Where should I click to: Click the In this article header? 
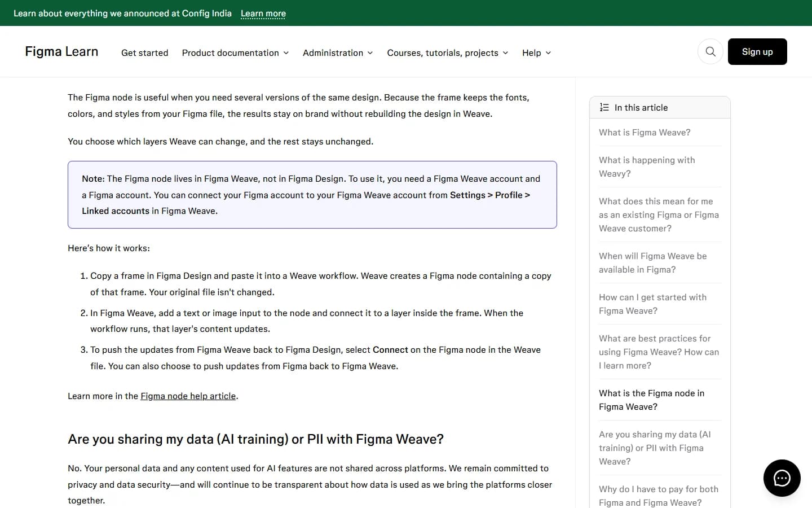tap(660, 107)
